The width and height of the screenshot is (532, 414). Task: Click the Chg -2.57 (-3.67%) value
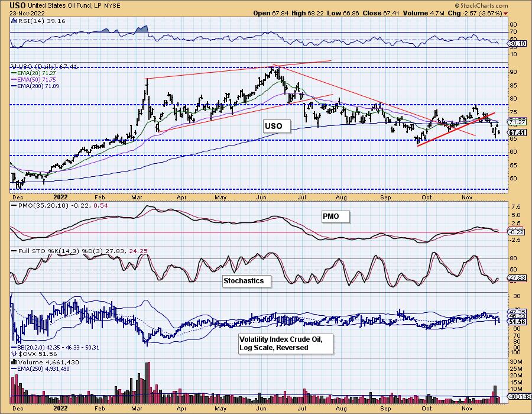coord(475,13)
